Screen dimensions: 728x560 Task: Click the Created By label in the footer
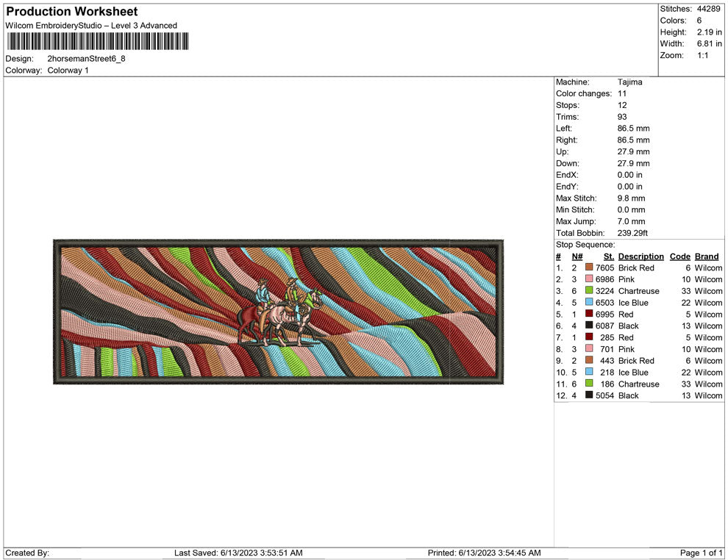27,553
